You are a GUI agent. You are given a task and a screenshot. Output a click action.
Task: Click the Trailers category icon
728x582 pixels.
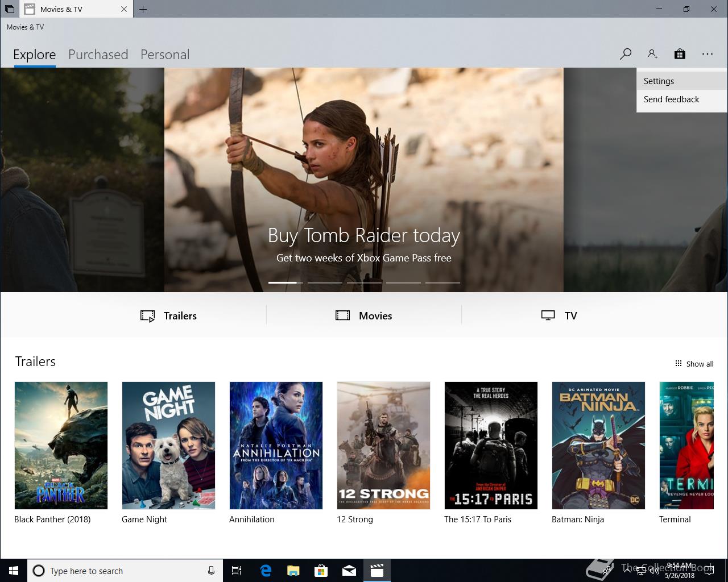click(147, 316)
